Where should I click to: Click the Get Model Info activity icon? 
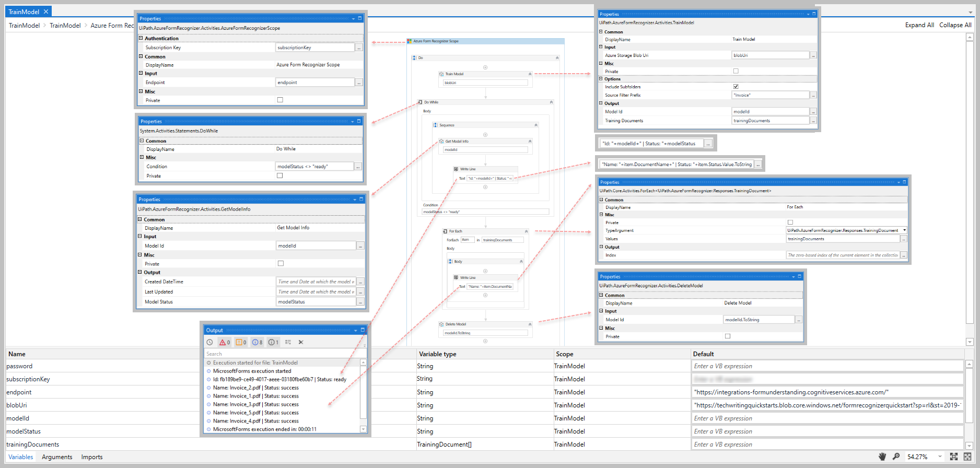click(441, 141)
